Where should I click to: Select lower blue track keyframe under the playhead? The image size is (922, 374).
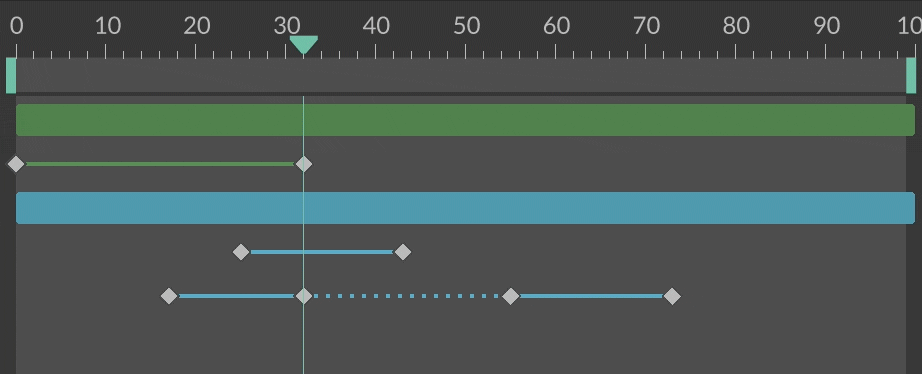(x=303, y=296)
